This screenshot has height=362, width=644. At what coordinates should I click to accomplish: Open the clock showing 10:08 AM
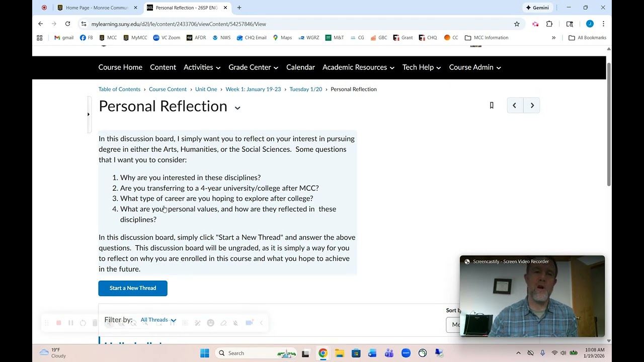595,353
